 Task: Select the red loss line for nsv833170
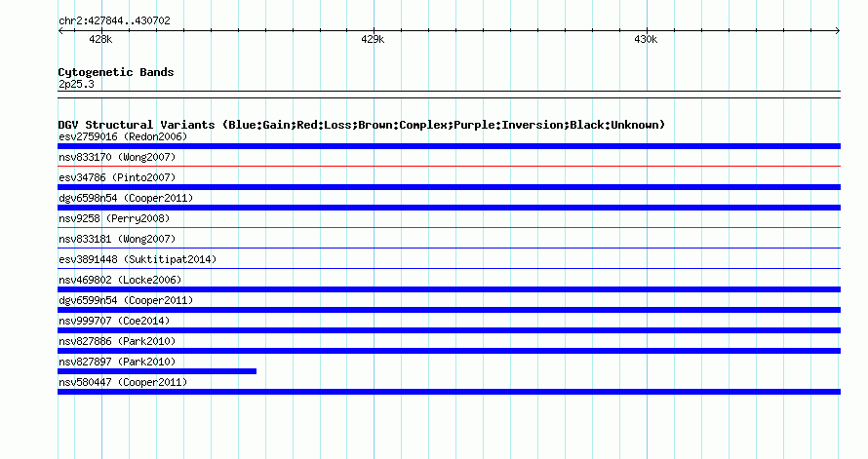449,166
